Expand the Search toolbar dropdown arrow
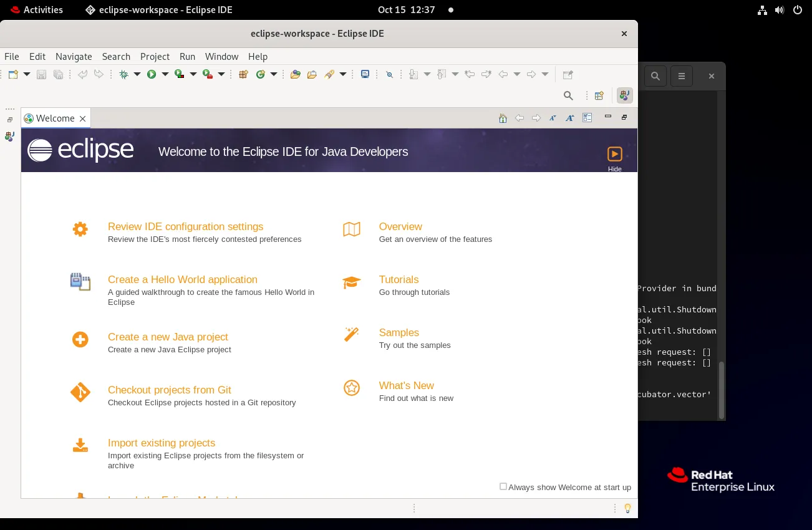The width and height of the screenshot is (812, 530). point(343,74)
